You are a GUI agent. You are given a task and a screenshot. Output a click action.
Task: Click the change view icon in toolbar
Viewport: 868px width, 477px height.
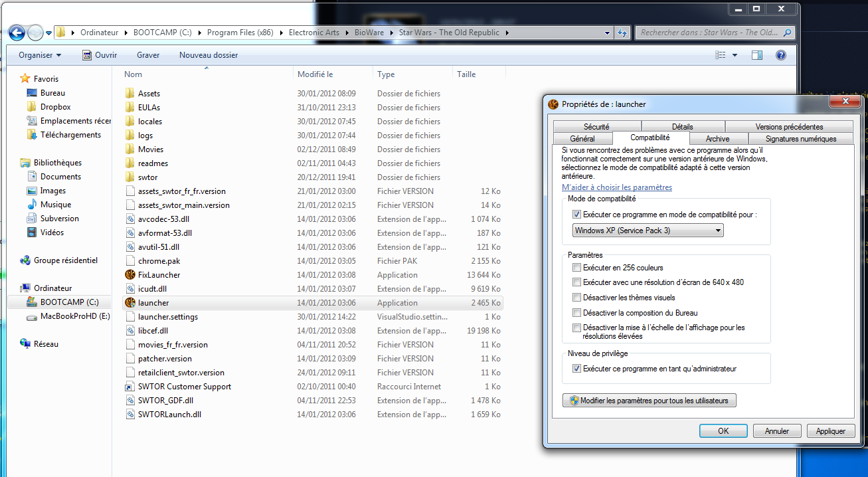coord(720,55)
